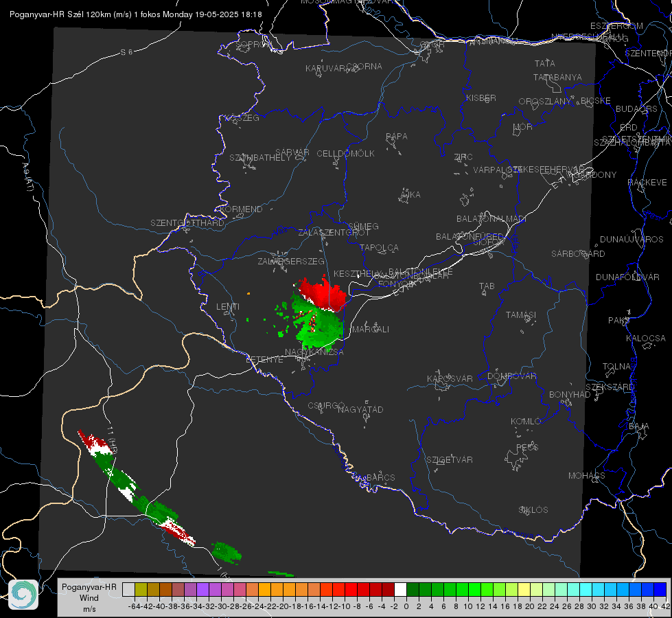
Task: Pick the gray first swatch in wind legend
Action: click(128, 589)
